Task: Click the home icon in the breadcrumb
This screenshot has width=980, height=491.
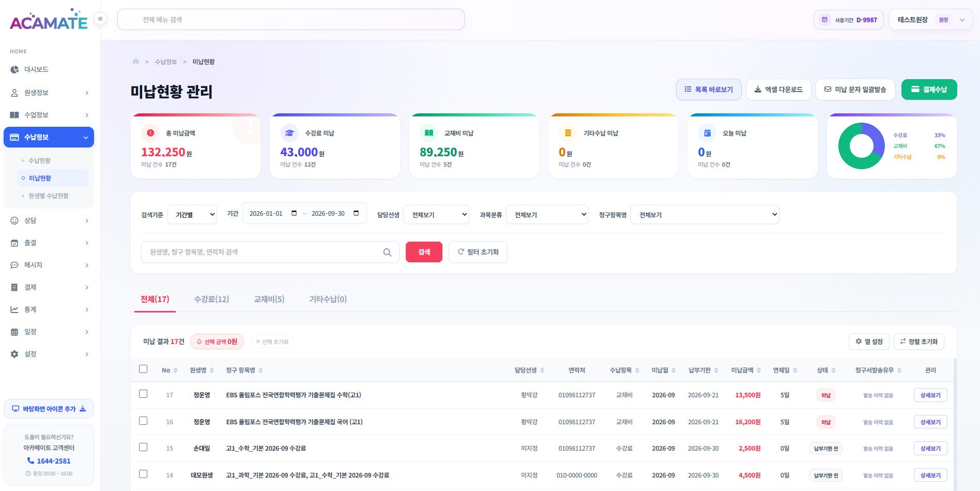Action: tap(136, 62)
